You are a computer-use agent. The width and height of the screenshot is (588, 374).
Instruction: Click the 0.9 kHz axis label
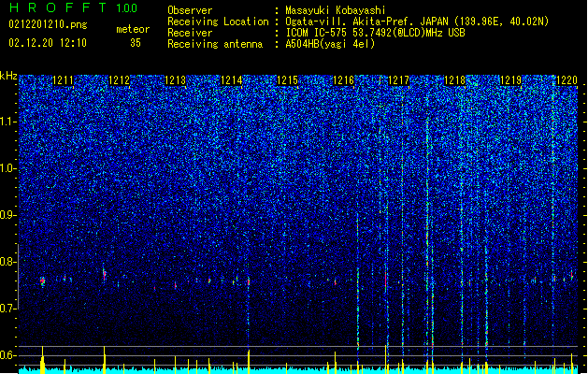7,215
